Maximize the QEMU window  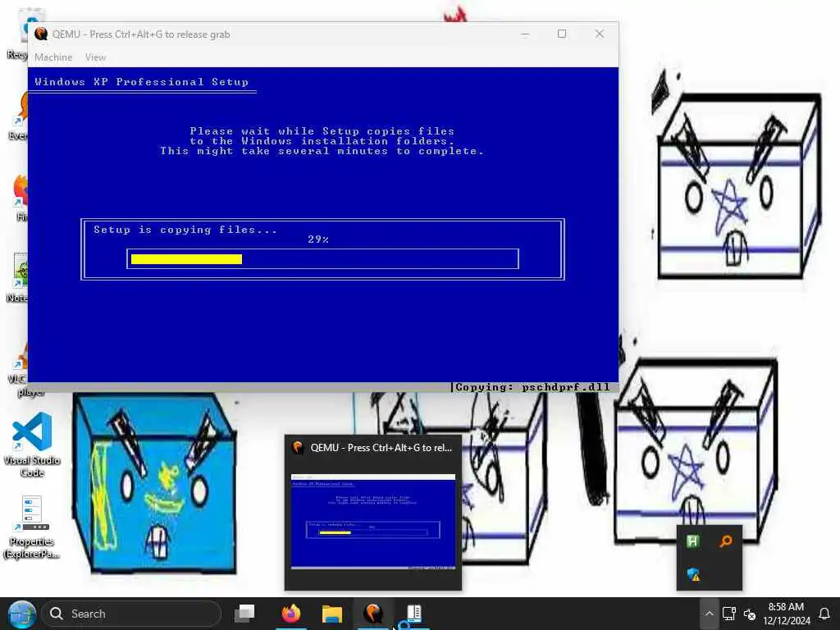pyautogui.click(x=561, y=34)
